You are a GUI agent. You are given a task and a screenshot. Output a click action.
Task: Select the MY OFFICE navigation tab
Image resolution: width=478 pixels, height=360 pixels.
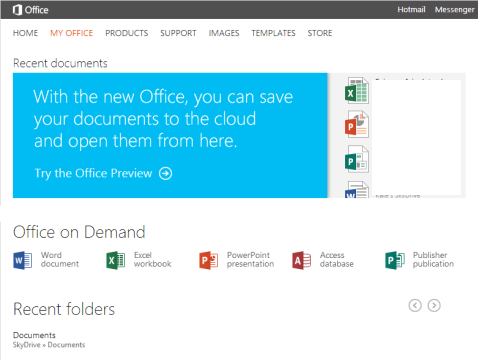72,33
